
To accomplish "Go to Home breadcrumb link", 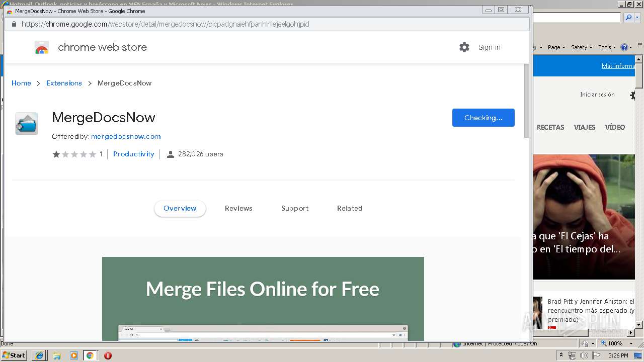I will click(x=21, y=83).
